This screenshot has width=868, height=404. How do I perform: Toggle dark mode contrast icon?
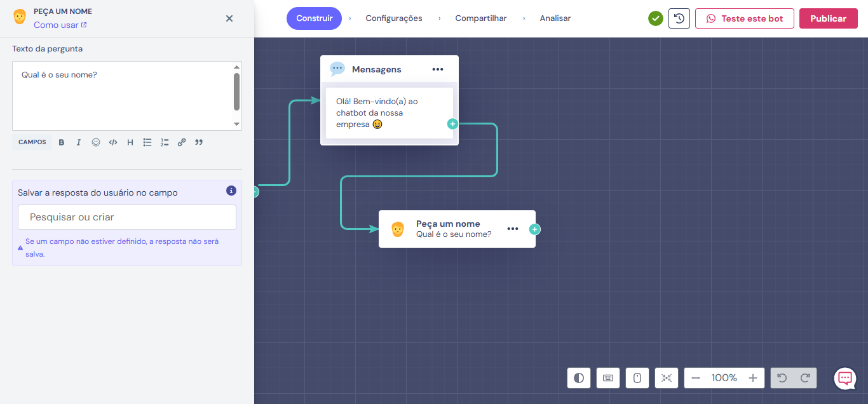[579, 378]
